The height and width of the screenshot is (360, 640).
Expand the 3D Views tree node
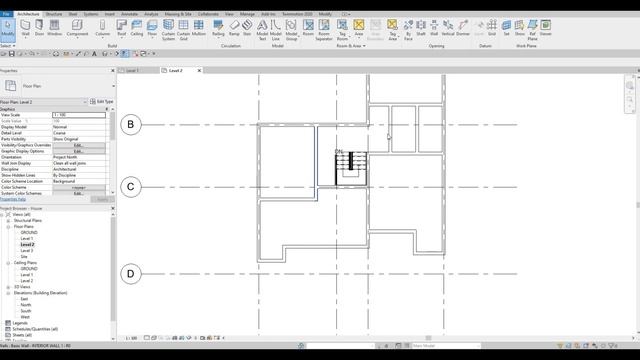(x=8, y=287)
